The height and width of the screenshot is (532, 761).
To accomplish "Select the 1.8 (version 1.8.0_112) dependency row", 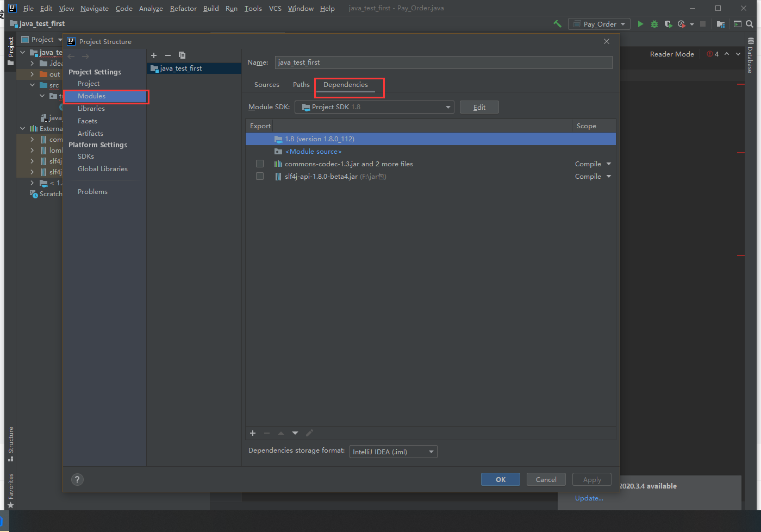I will coord(431,139).
